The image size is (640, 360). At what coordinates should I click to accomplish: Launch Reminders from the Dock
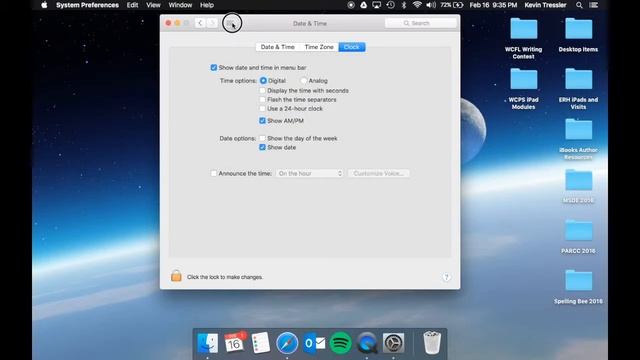tap(260, 342)
